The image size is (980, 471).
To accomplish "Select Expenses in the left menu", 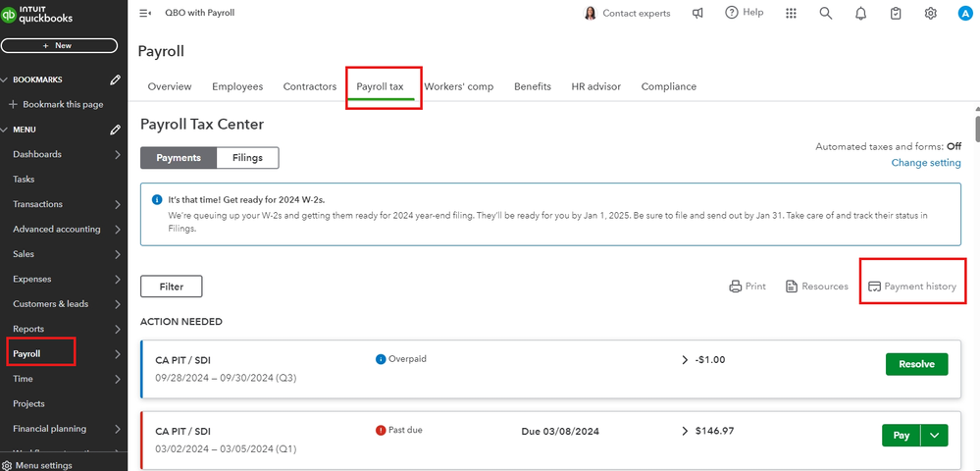I will pos(32,279).
